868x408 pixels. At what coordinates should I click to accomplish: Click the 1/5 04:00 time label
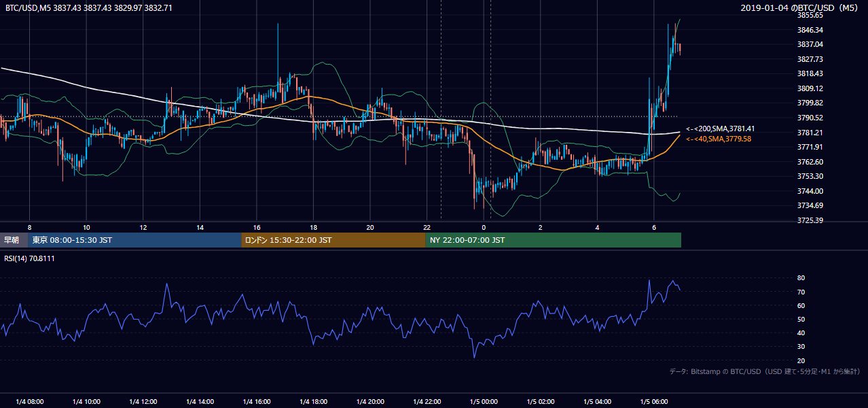point(598,401)
